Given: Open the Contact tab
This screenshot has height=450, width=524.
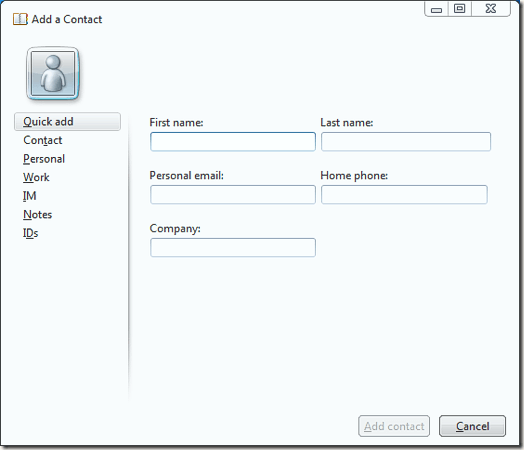Looking at the screenshot, I should (42, 140).
